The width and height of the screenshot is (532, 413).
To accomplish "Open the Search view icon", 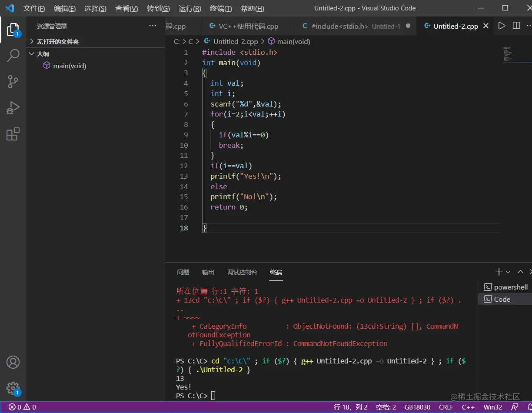I will click(13, 55).
